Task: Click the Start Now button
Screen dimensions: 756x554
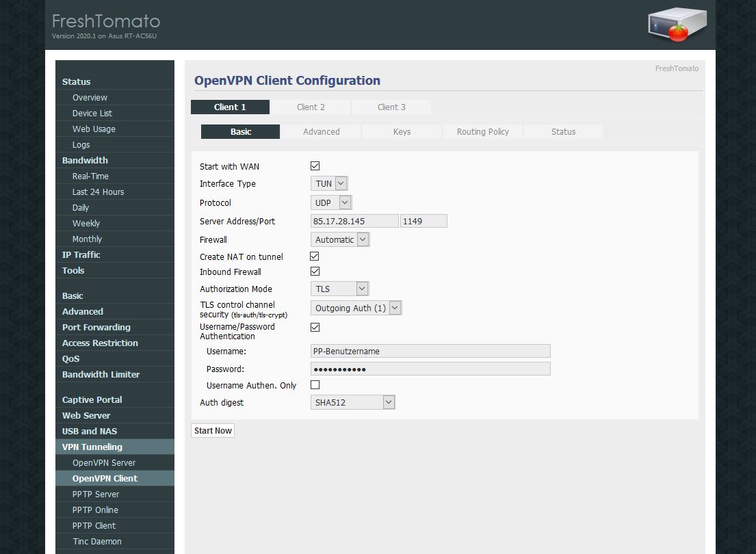Action: [x=213, y=431]
